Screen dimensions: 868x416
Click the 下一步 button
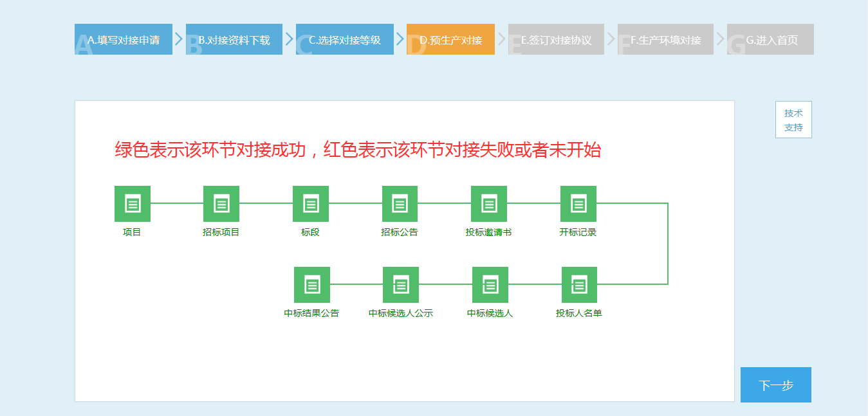(x=775, y=384)
